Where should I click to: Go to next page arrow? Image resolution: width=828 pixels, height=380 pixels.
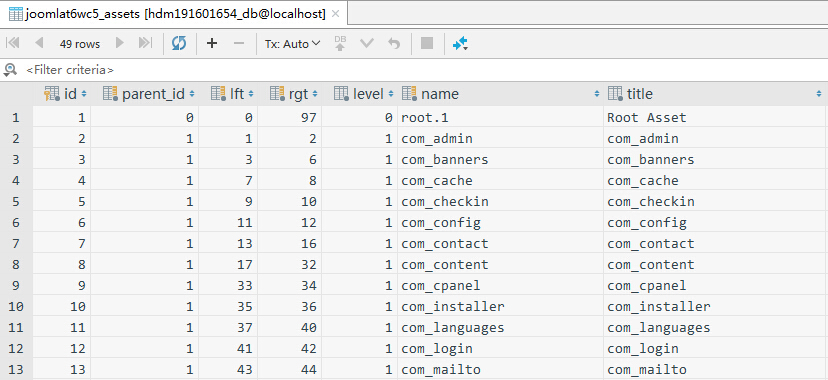pos(120,43)
